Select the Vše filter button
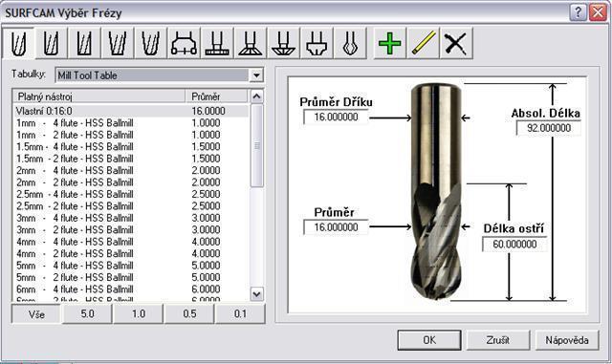The height and width of the screenshot is (364, 612). click(36, 314)
